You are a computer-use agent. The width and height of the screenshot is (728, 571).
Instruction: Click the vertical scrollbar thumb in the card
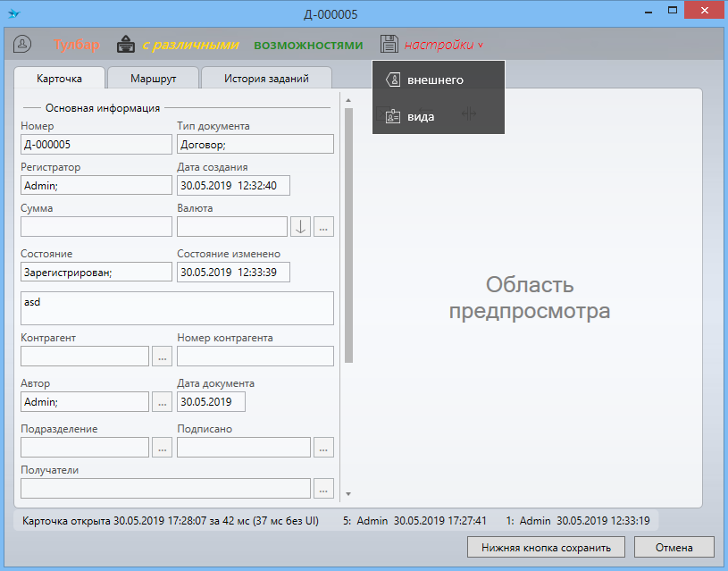pos(348,232)
